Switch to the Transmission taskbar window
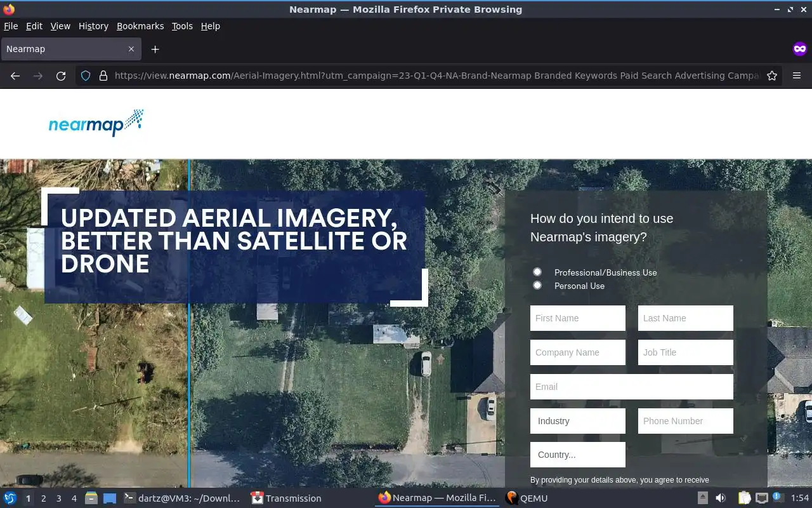 tap(287, 498)
